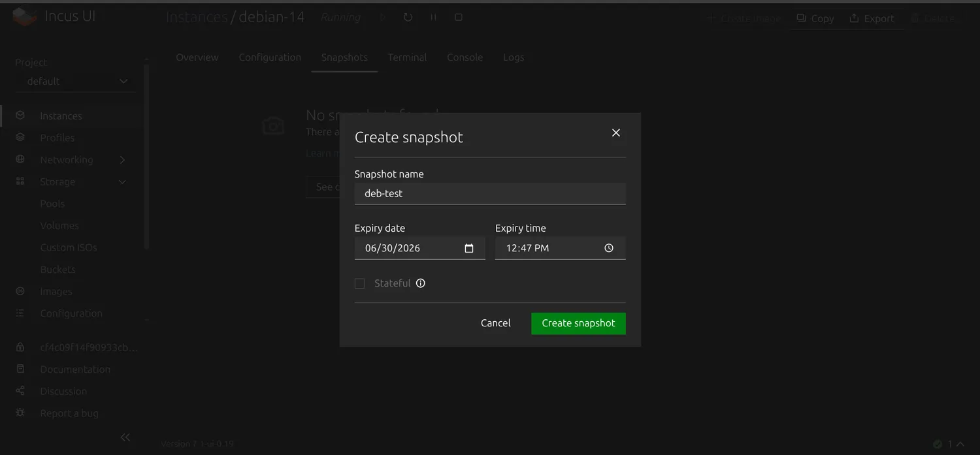The width and height of the screenshot is (980, 455).
Task: Open storage Pools
Action: pyautogui.click(x=52, y=204)
